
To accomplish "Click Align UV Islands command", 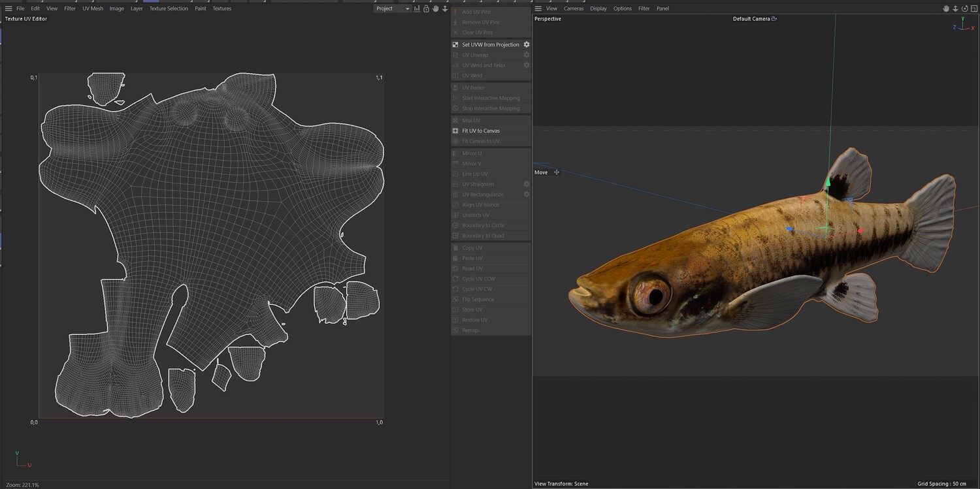I will [x=491, y=205].
